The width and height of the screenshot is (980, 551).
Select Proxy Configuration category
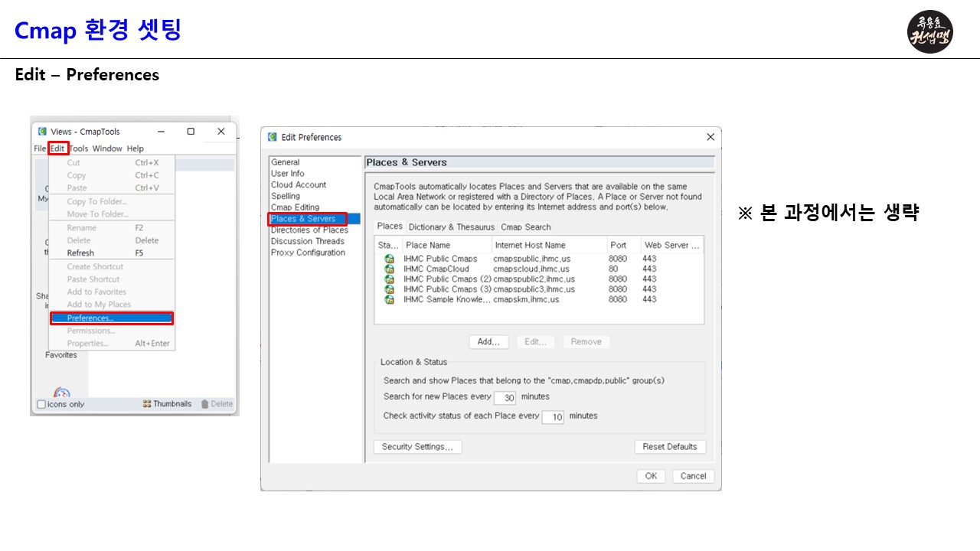tap(308, 253)
